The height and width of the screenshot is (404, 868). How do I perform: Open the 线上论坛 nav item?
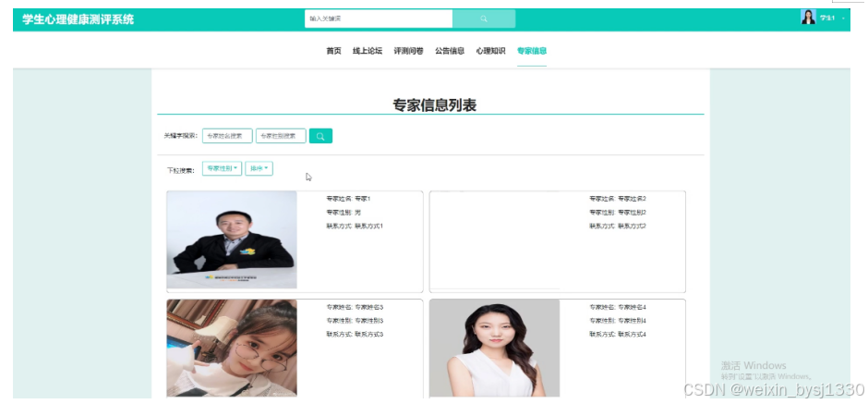(368, 51)
